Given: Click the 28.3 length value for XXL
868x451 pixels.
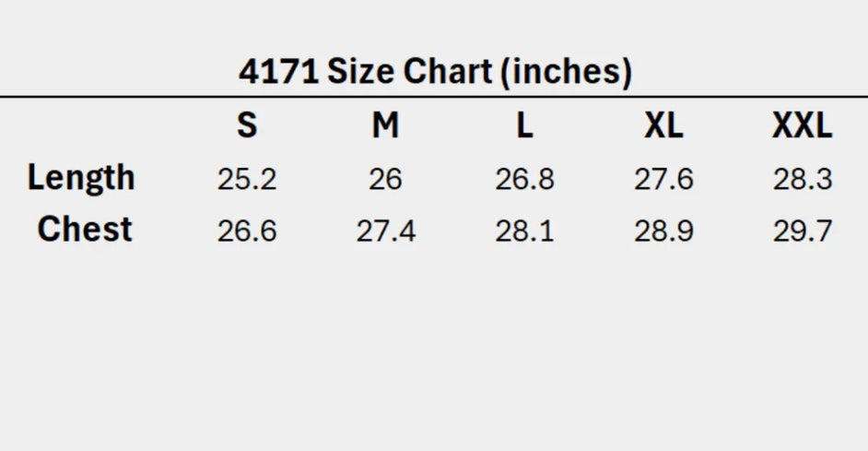Looking at the screenshot, I should (x=803, y=179).
